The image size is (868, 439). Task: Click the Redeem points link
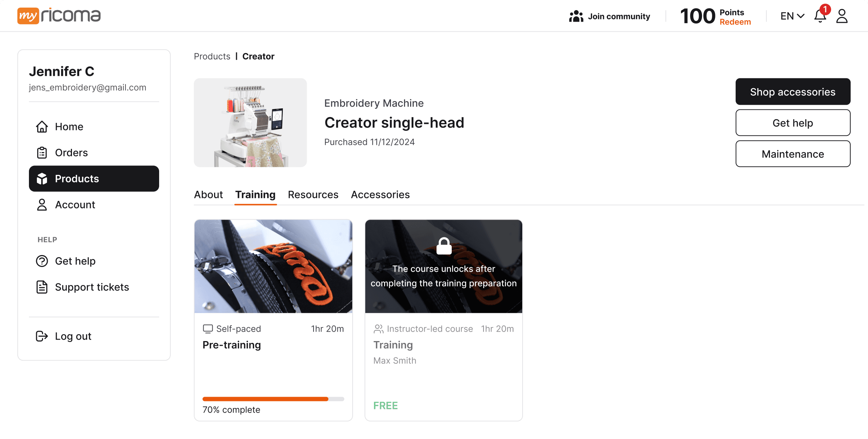tap(735, 22)
